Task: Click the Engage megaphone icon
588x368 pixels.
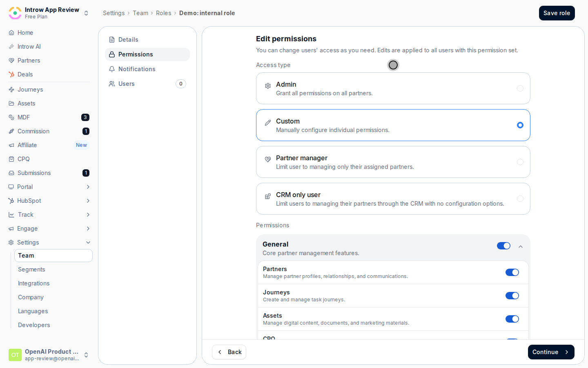Action: tap(11, 229)
